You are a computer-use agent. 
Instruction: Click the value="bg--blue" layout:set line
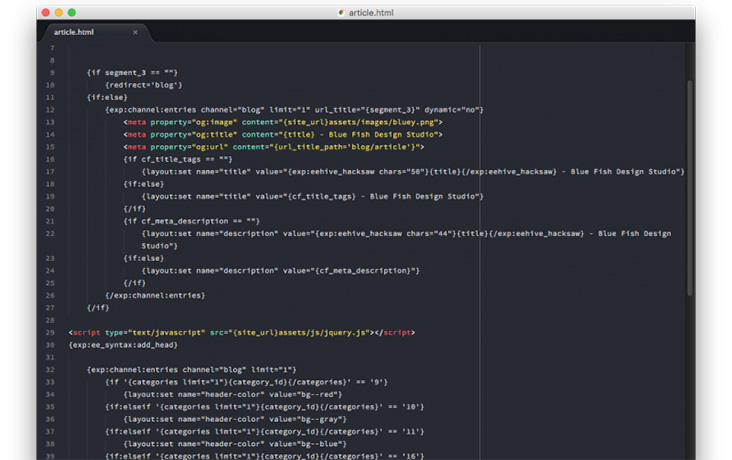point(235,444)
